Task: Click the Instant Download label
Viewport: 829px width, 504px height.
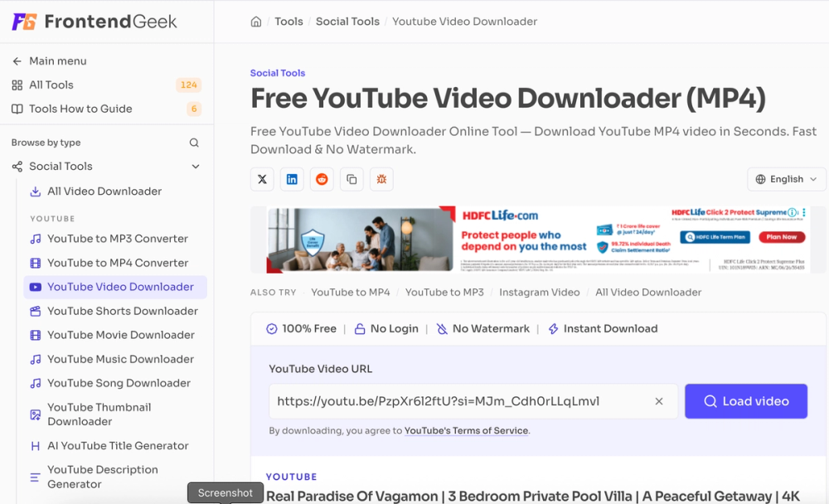Action: point(604,329)
